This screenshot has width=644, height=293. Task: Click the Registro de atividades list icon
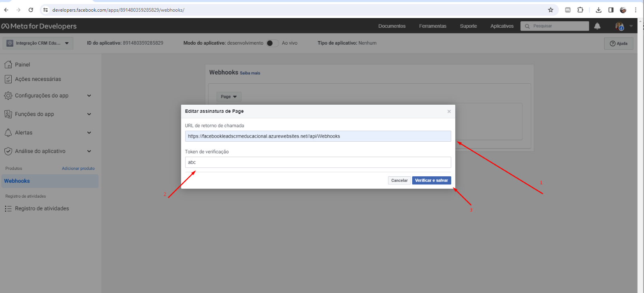[8, 208]
